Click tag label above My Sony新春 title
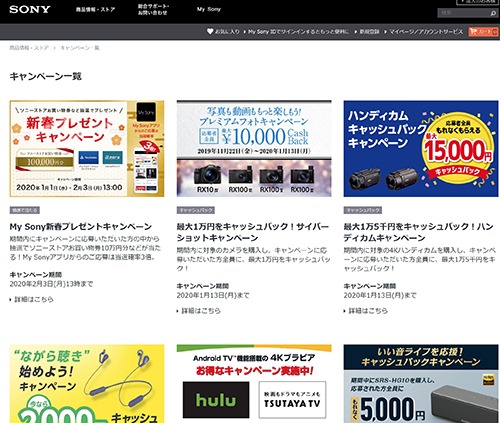The height and width of the screenshot is (423, 500). tap(25, 210)
